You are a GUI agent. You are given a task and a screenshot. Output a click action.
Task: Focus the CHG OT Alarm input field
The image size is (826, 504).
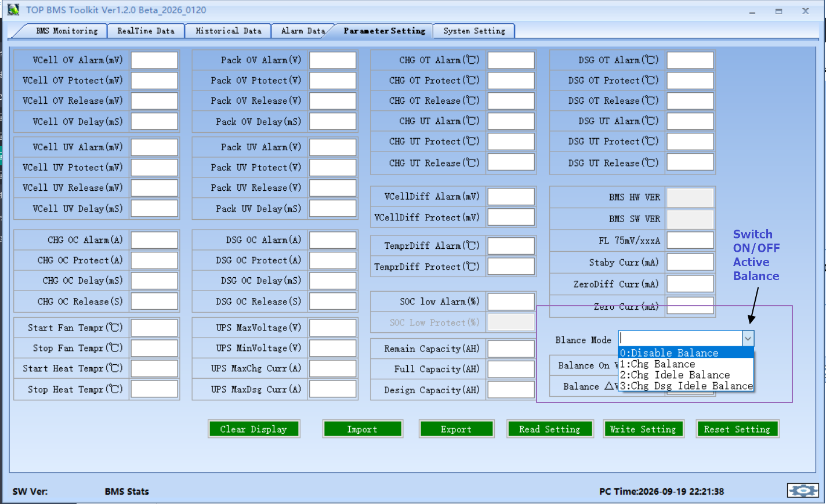pos(511,60)
